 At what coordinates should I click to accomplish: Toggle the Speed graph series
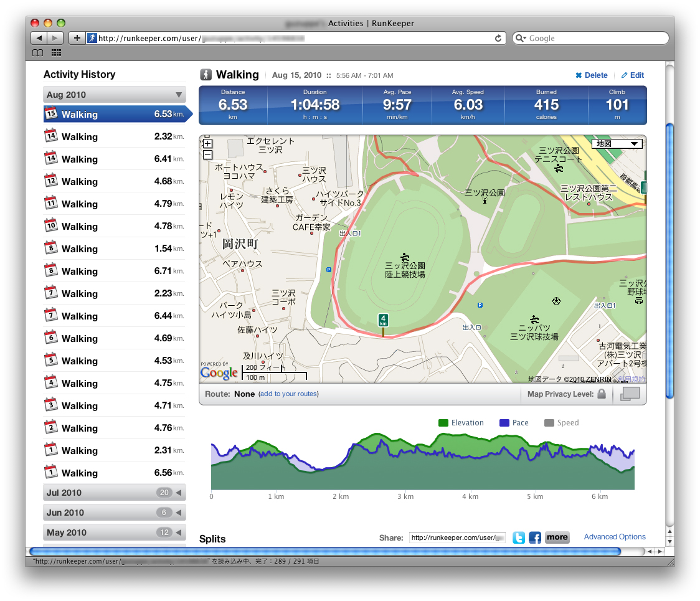[561, 423]
